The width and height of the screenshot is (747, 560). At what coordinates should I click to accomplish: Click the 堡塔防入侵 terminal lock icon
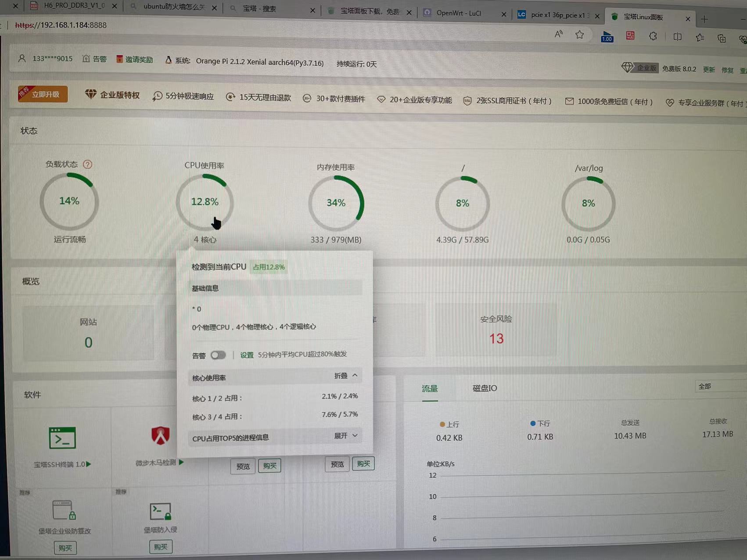point(161,511)
